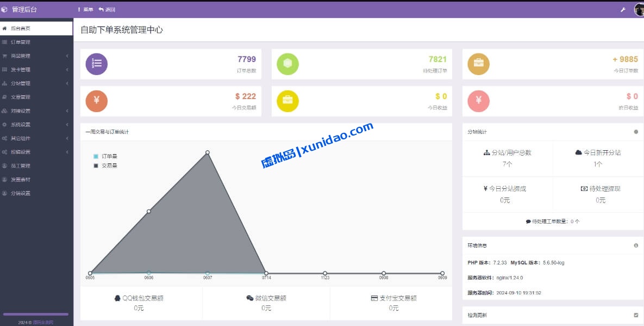This screenshot has width=644, height=326.
Task: Click the 菜单 toggle button in top bar
Action: click(86, 10)
